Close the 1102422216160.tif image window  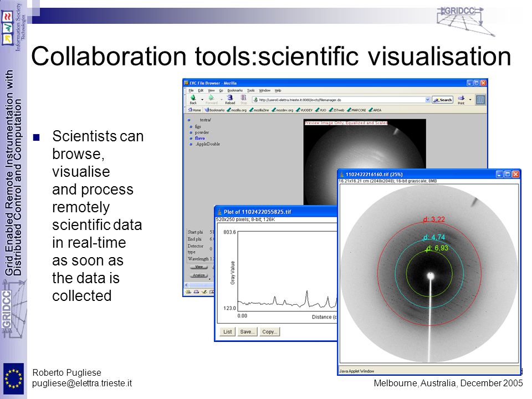click(x=516, y=175)
